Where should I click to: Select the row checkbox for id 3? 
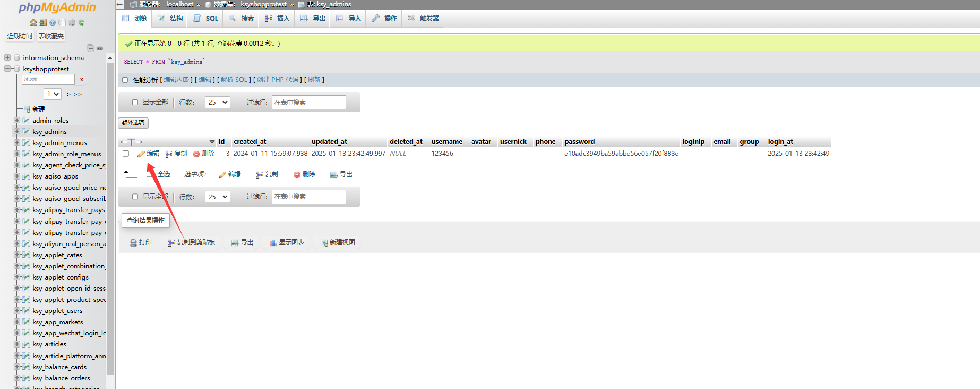126,154
